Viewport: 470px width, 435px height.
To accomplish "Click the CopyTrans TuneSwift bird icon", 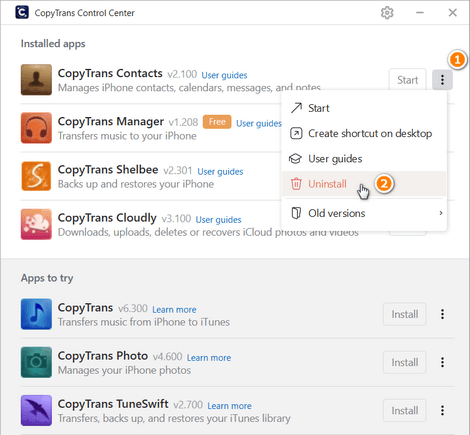I will tap(36, 410).
